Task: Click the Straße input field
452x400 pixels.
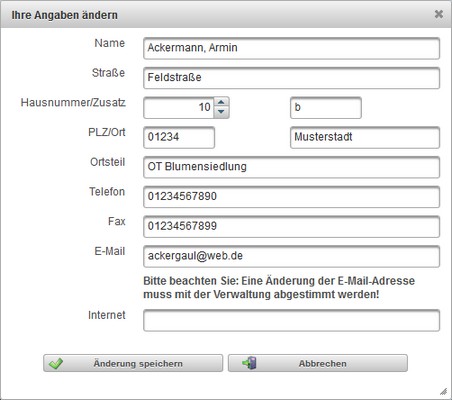Action: 291,78
